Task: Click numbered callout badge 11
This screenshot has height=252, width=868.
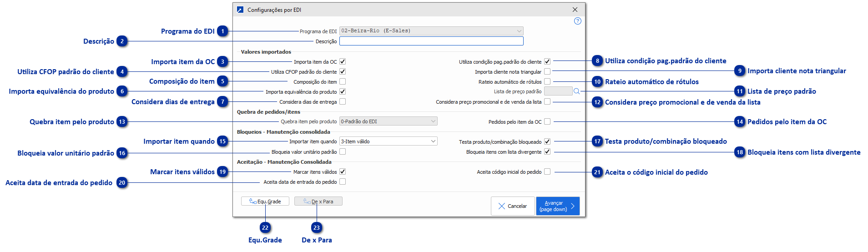Action: click(740, 91)
